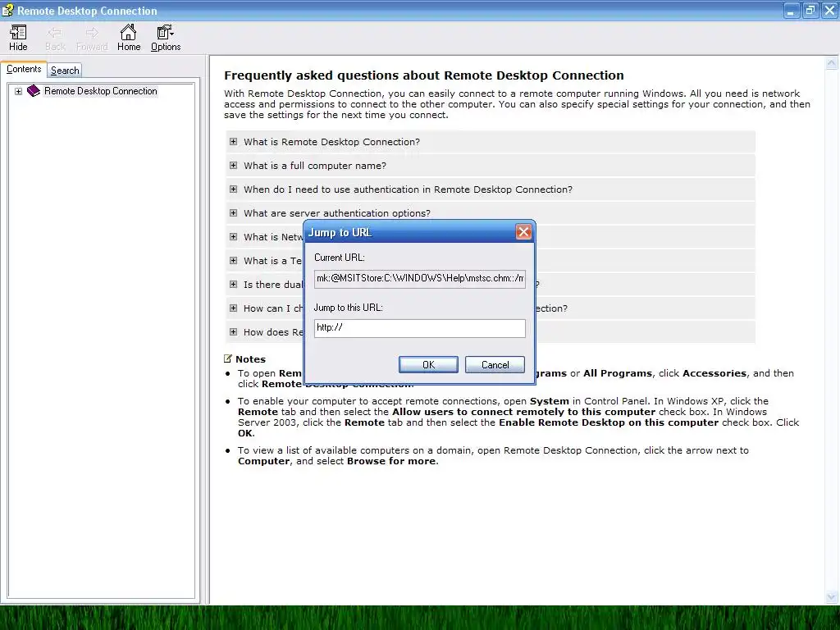
Task: Expand the Remote Desktop Connection tree node
Action: click(18, 91)
